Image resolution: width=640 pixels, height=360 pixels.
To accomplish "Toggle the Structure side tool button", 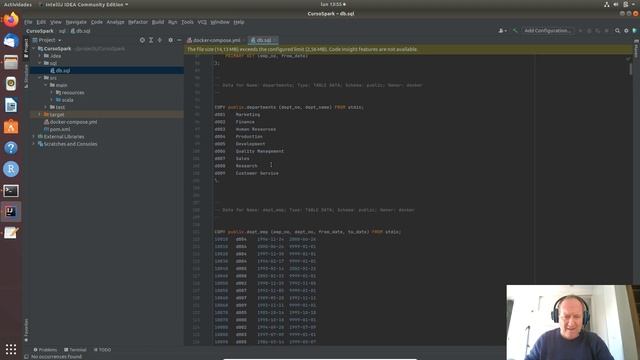I will [x=26, y=76].
